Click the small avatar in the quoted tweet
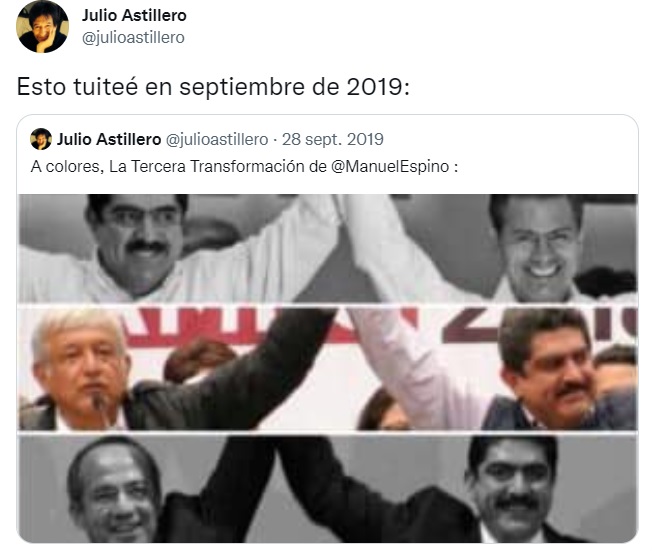Screen dimensions: 652x551 (x=41, y=139)
